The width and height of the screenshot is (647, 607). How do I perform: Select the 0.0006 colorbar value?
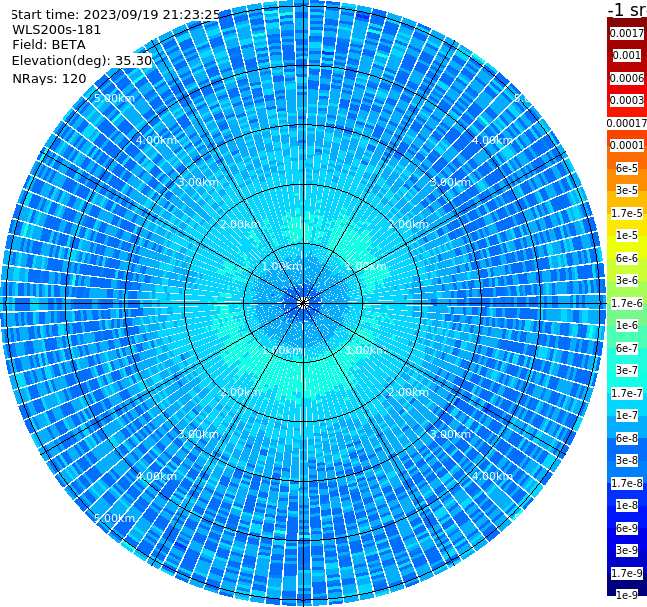pyautogui.click(x=627, y=78)
